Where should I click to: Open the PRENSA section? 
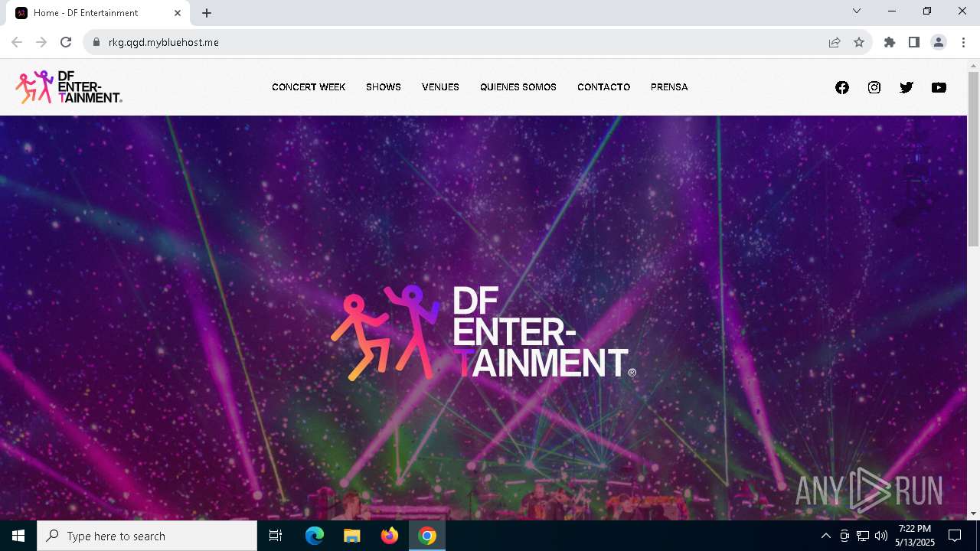point(669,87)
